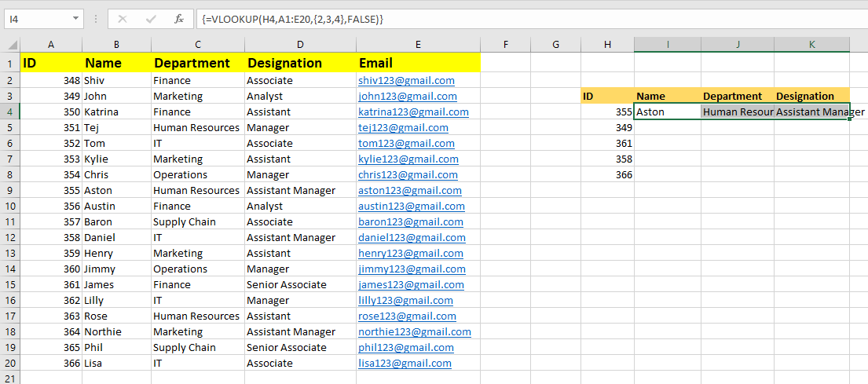Select row 10 header

pyautogui.click(x=10, y=206)
